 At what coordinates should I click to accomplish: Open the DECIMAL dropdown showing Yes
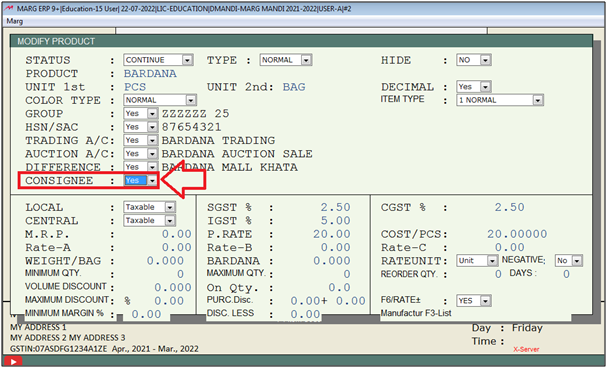pos(474,86)
